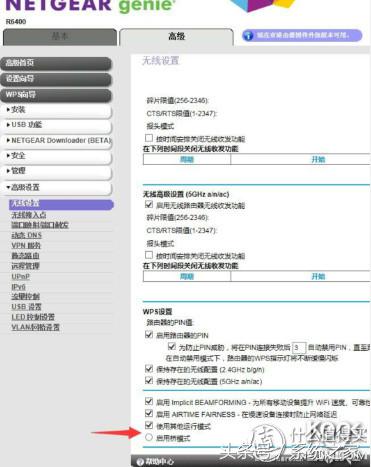Open the 端口映射/端口触发 link
The height and width of the screenshot is (467, 371).
pos(40,225)
